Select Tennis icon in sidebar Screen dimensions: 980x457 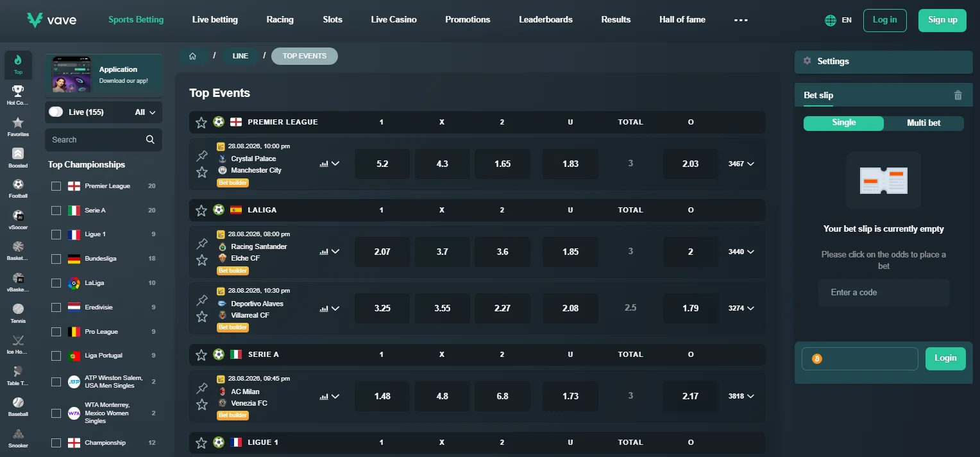18,309
